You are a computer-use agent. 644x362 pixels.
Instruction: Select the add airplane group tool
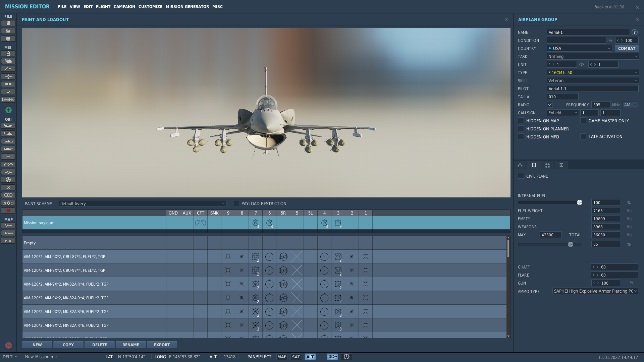tap(8, 126)
